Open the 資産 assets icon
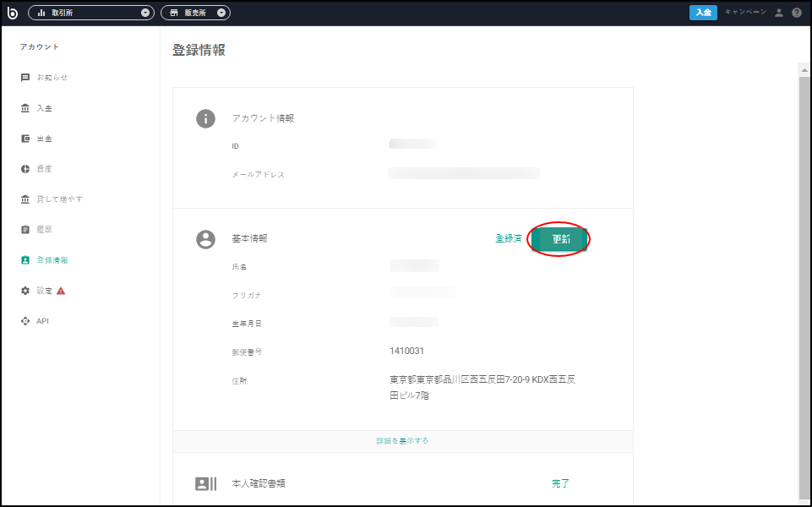The height and width of the screenshot is (507, 812). (x=25, y=168)
